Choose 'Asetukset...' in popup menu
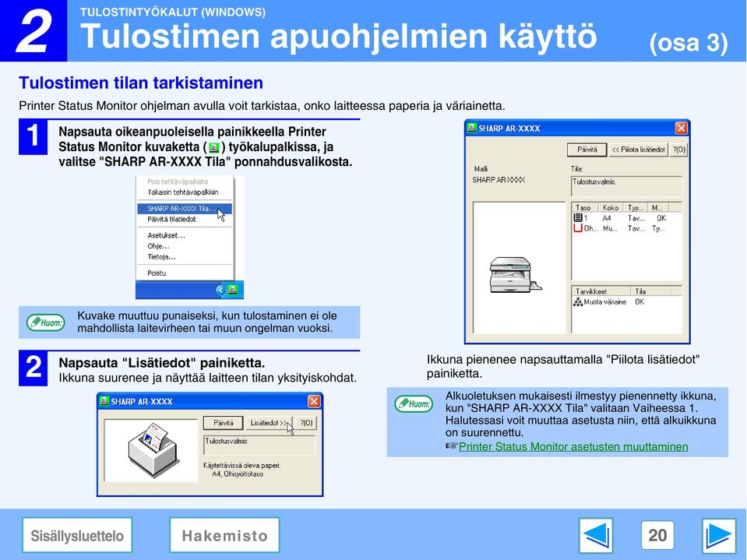Image resolution: width=747 pixels, height=560 pixels. click(x=166, y=235)
